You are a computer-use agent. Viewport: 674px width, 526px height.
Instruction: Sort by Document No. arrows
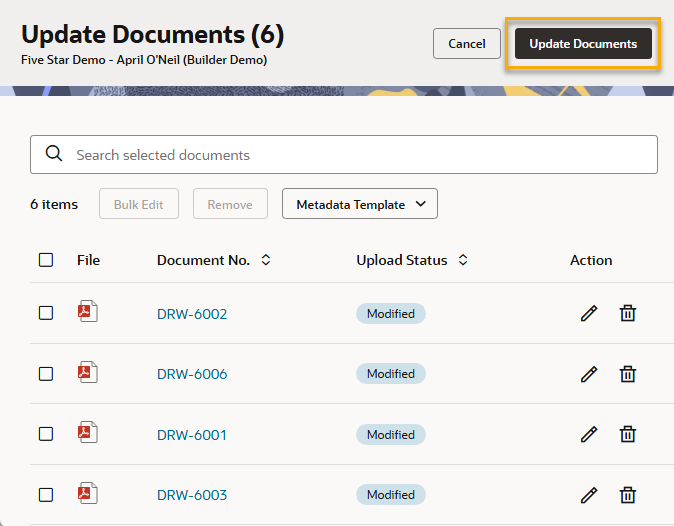click(266, 260)
